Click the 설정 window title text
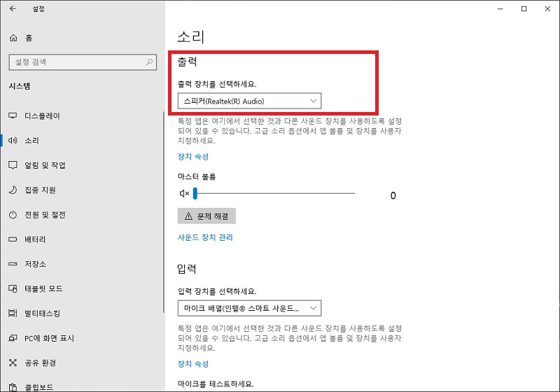The width and height of the screenshot is (560, 392). point(38,9)
